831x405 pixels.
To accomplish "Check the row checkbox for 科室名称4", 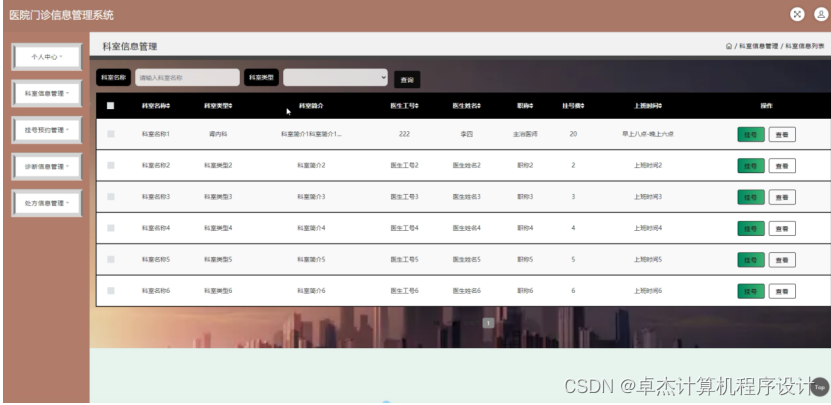I will tap(110, 228).
